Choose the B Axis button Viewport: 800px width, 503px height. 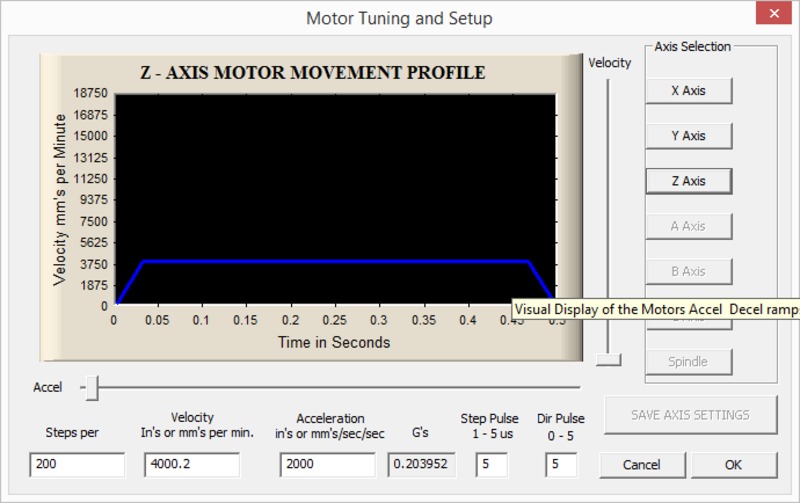[688, 271]
